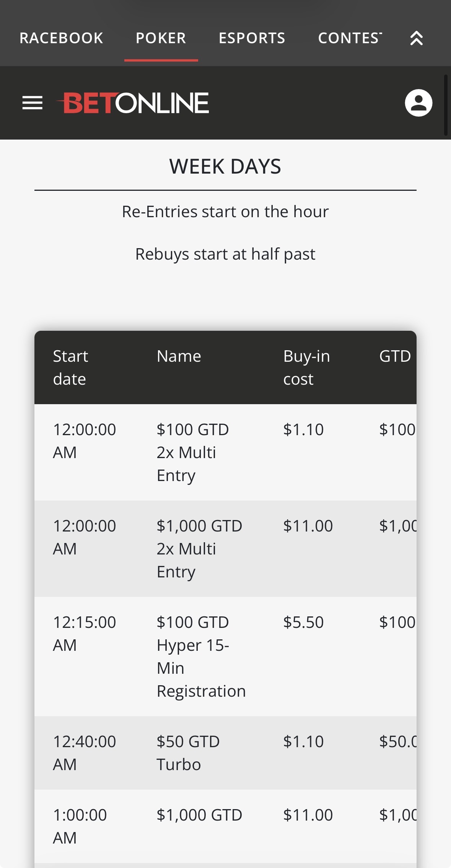The width and height of the screenshot is (451, 868).
Task: Open the Esports tab
Action: (x=252, y=38)
